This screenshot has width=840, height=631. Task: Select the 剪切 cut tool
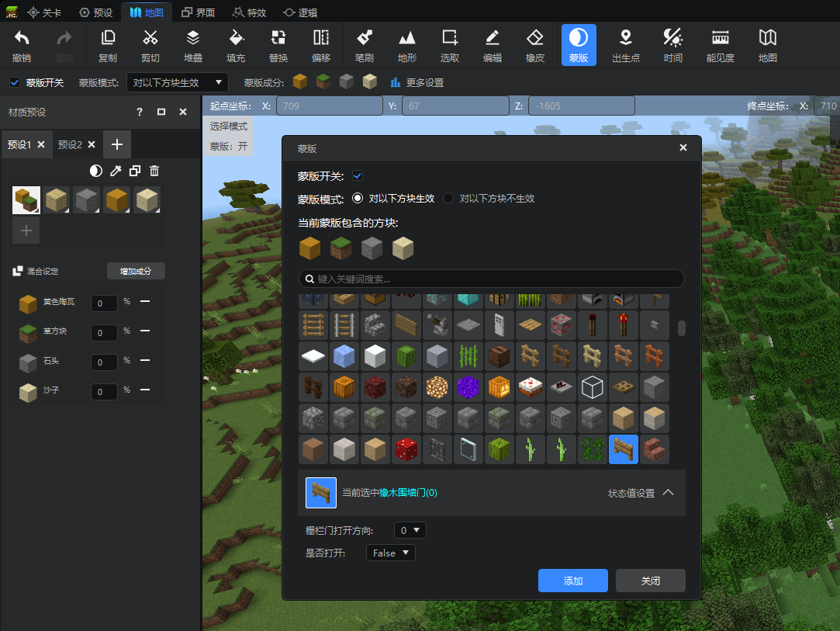pos(150,45)
